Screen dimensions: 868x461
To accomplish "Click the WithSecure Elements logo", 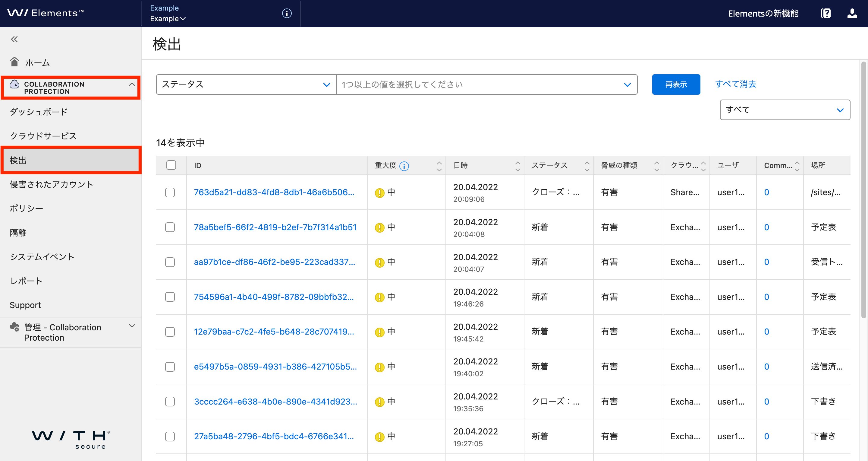I will (x=46, y=13).
